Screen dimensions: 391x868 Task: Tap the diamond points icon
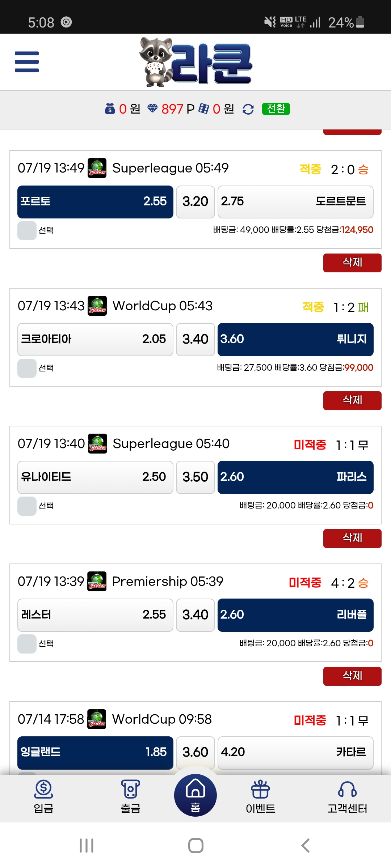[x=152, y=109]
